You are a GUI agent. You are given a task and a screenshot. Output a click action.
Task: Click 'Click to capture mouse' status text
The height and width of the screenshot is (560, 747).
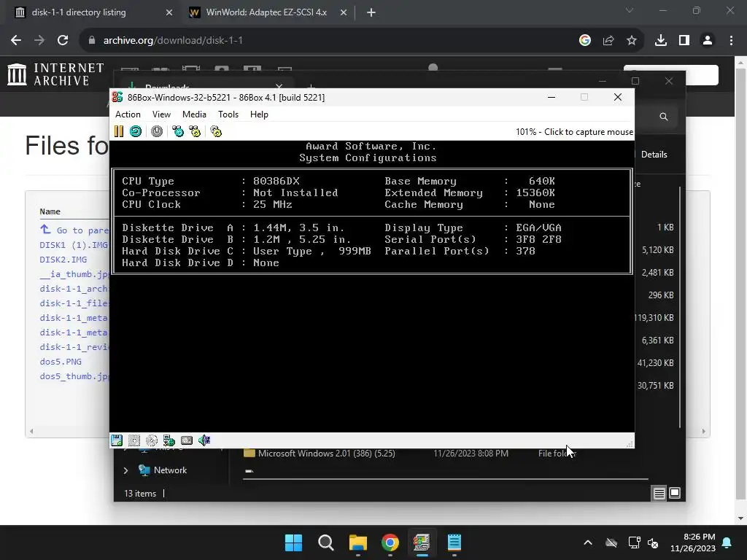point(589,132)
